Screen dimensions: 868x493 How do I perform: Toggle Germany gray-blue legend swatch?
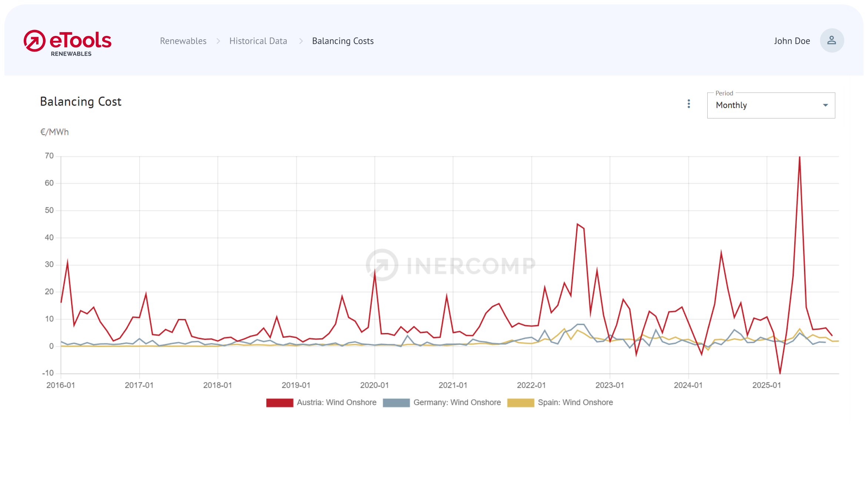396,403
